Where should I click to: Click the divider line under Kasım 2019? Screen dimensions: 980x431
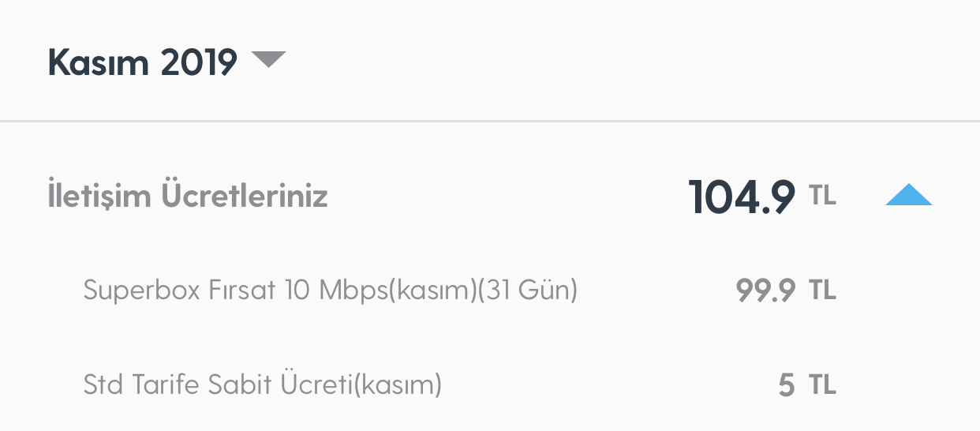[x=490, y=121]
